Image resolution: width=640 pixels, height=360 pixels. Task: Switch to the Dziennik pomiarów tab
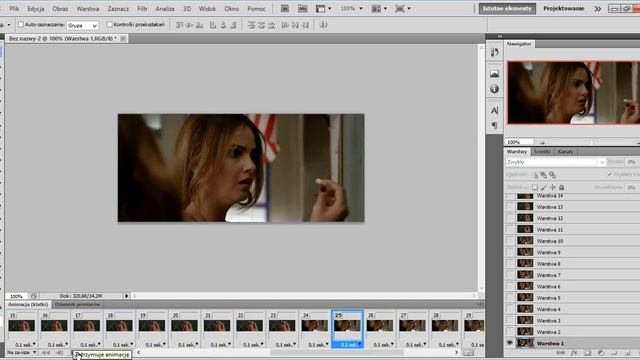coord(77,304)
